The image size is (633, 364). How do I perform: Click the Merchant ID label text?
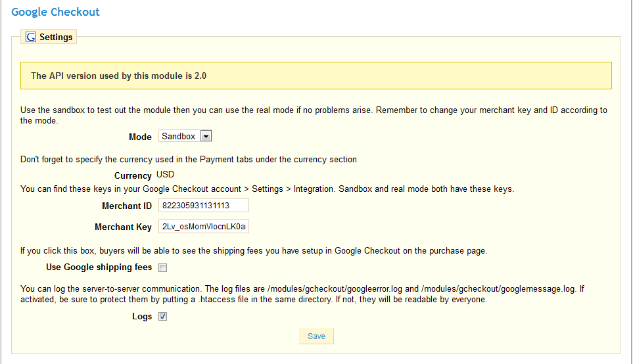click(127, 206)
